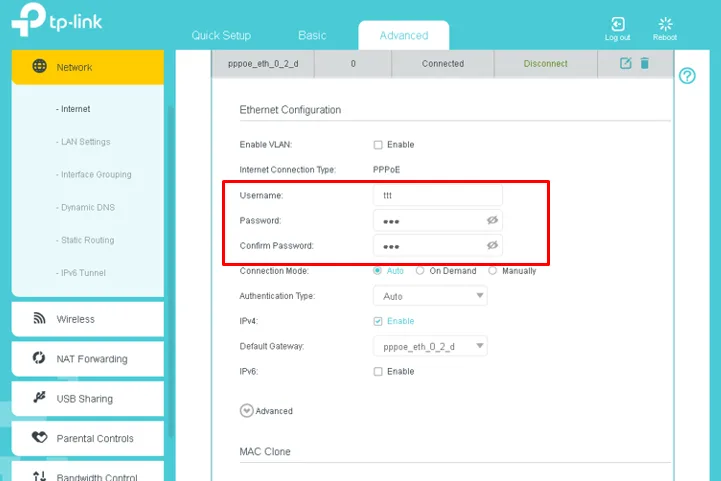Click the Reboot icon
The height and width of the screenshot is (481, 721).
click(x=665, y=24)
